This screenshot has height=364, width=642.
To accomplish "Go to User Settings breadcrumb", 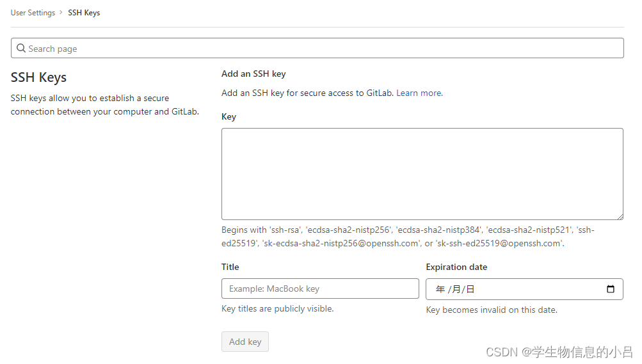I will pos(33,13).
